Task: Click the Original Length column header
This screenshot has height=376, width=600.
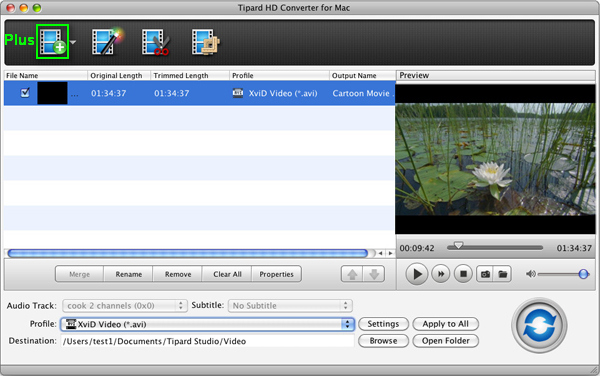Action: coord(119,75)
